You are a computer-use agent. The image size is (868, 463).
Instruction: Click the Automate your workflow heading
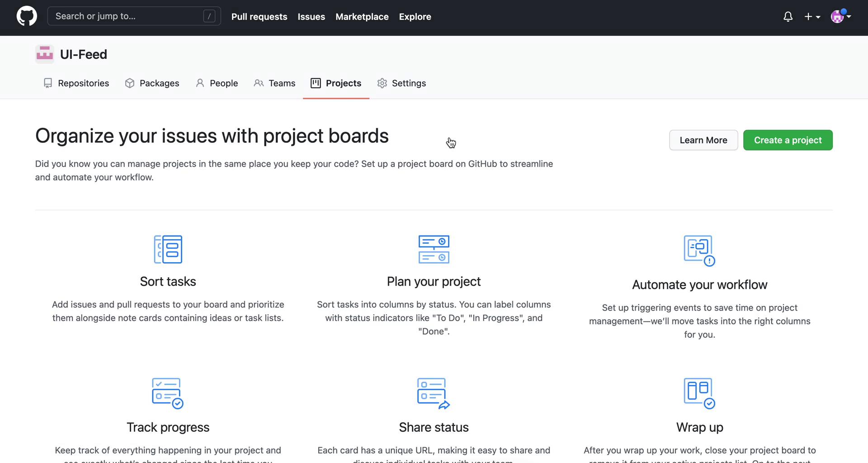[700, 284]
